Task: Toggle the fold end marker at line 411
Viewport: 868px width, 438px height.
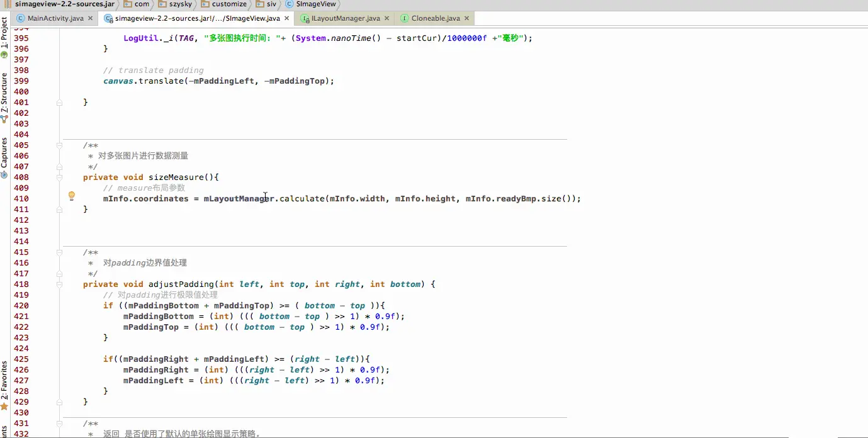Action: [x=60, y=209]
